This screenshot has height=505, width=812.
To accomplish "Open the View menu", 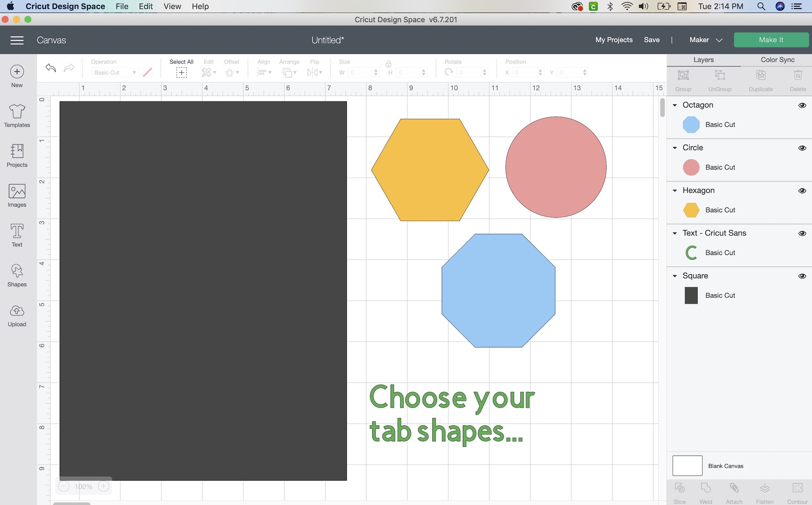I will pos(172,6).
